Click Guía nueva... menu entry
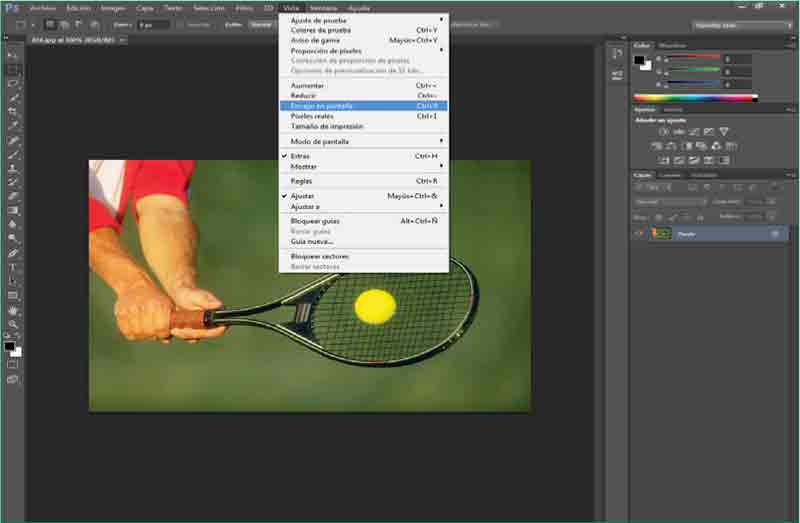The image size is (800, 523). tap(312, 241)
